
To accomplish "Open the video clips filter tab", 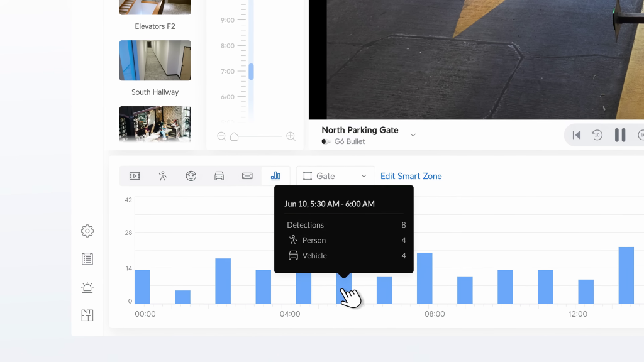I will (x=135, y=176).
